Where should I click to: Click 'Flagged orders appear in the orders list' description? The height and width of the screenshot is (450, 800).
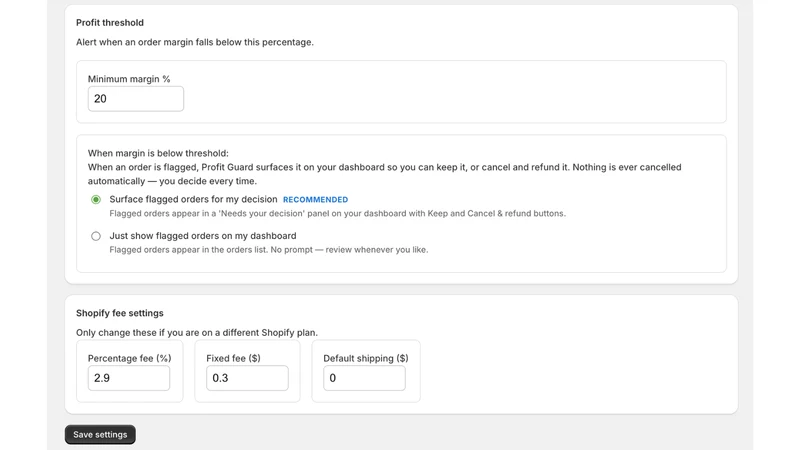[x=268, y=249]
